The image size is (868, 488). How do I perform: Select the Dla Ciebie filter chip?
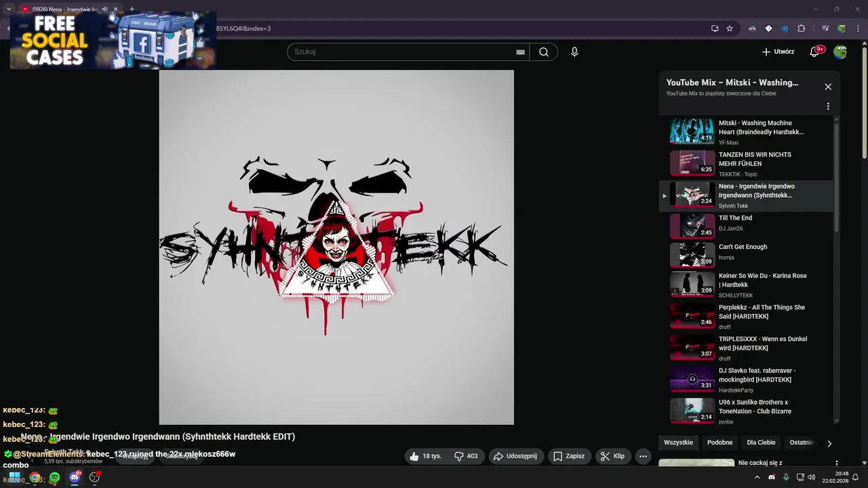coord(761,443)
